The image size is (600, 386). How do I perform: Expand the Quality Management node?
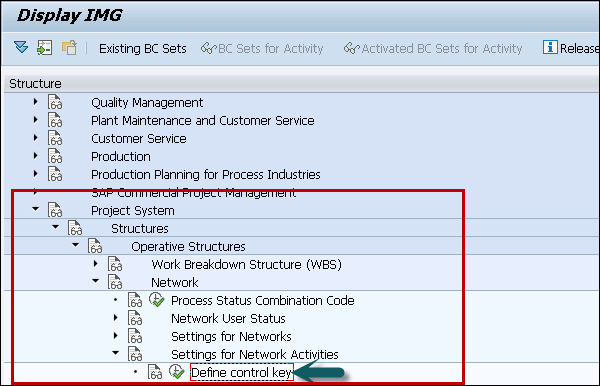36,102
